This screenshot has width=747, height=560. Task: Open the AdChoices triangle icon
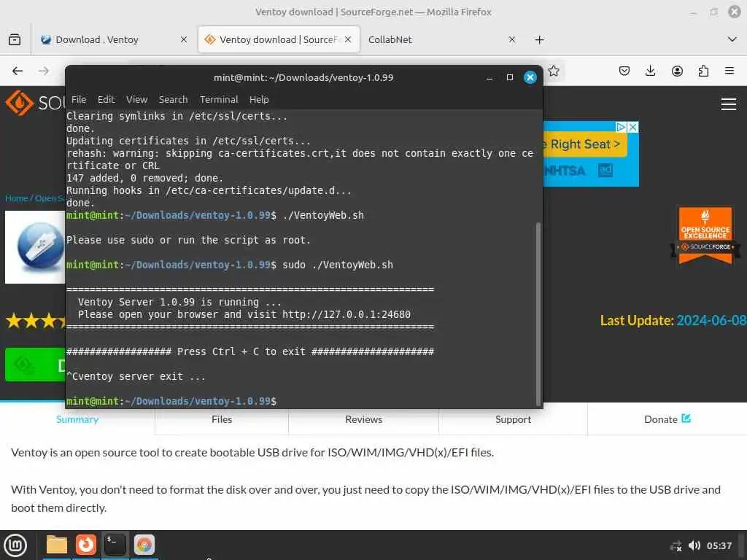click(x=621, y=127)
